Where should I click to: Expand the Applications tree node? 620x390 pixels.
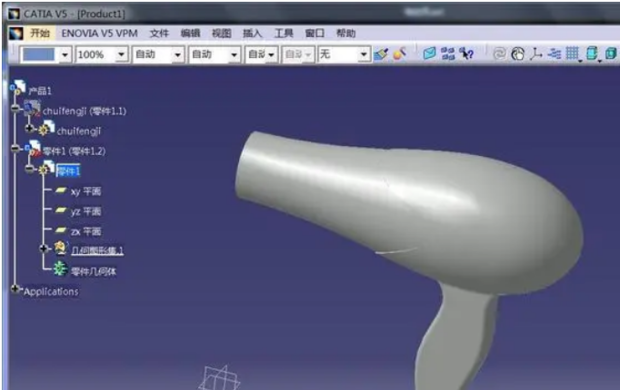[x=15, y=289]
